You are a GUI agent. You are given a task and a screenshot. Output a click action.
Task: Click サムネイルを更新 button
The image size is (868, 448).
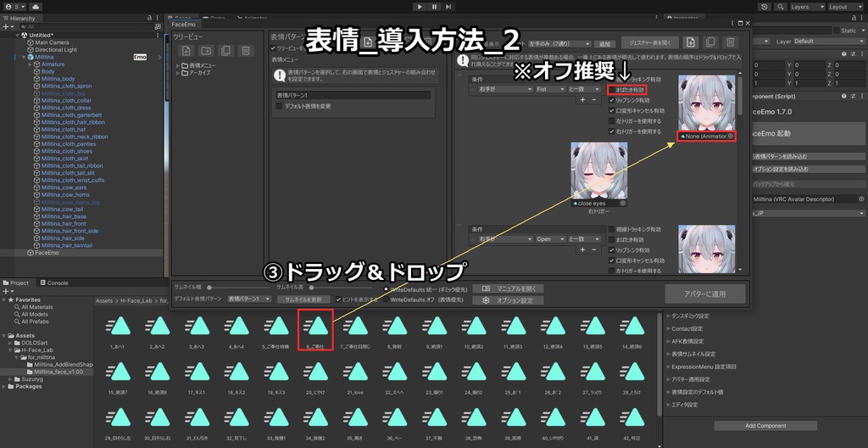coord(303,300)
